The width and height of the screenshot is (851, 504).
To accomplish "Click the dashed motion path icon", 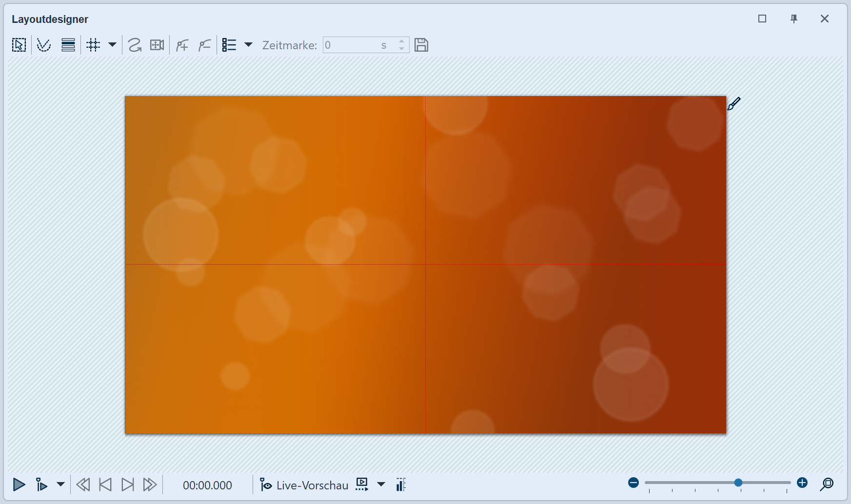I will coord(44,45).
